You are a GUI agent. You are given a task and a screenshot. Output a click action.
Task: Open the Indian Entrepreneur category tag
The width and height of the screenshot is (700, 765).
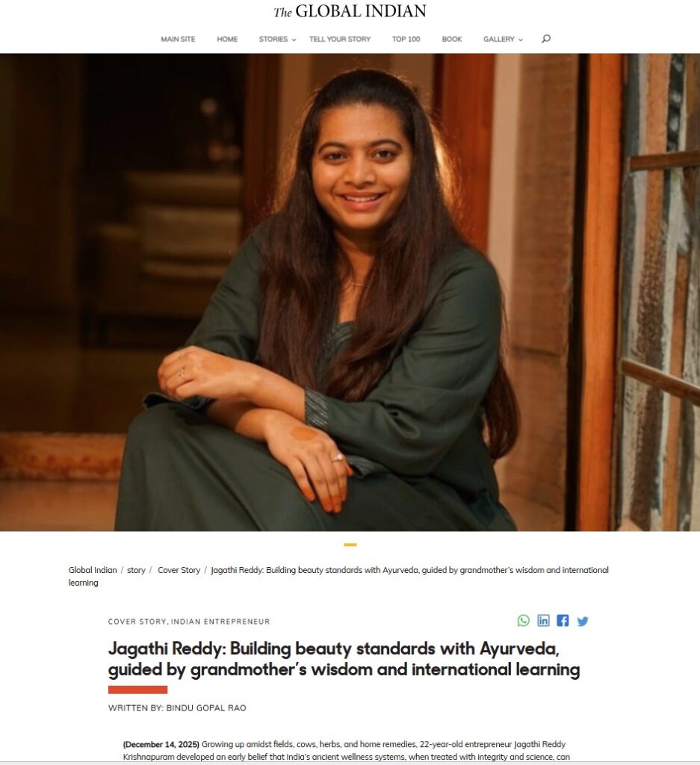coord(220,622)
